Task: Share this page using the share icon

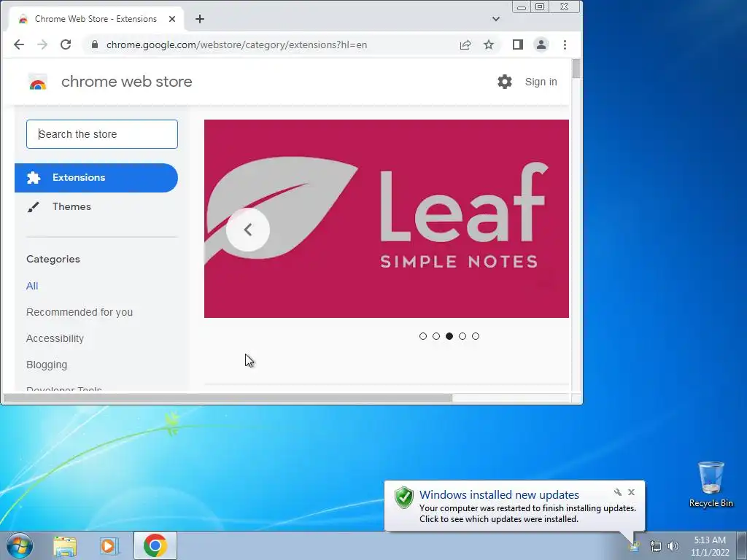Action: pyautogui.click(x=465, y=44)
